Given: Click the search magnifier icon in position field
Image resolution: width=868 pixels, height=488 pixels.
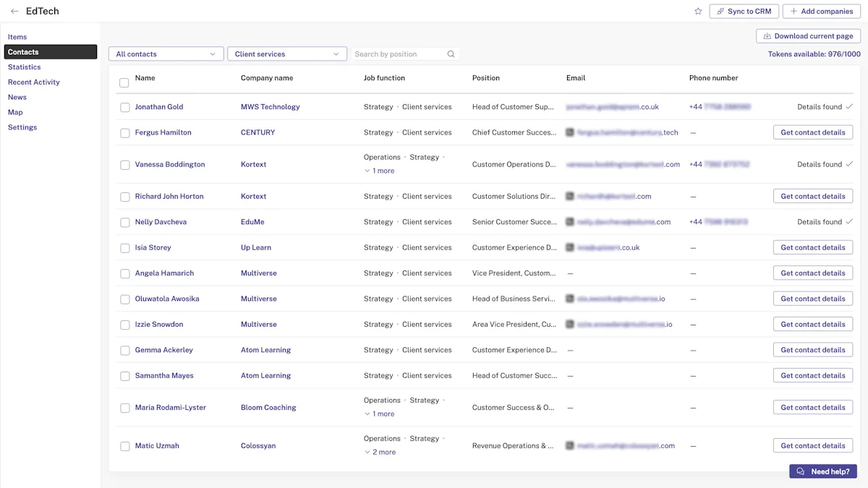Looking at the screenshot, I should pos(451,54).
